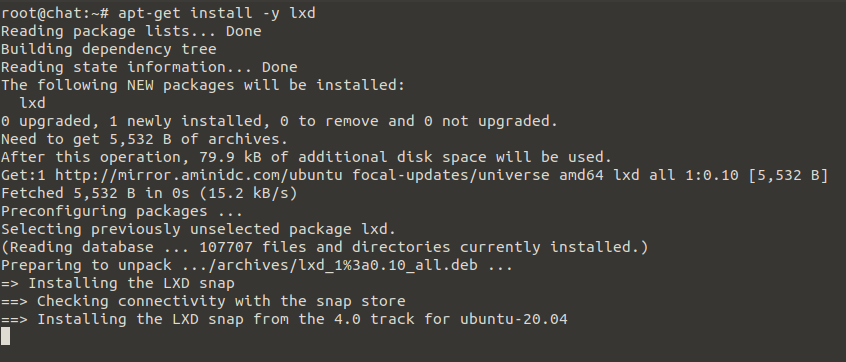Click the root@chat prompt
Screen dimensions: 846x362
point(55,13)
